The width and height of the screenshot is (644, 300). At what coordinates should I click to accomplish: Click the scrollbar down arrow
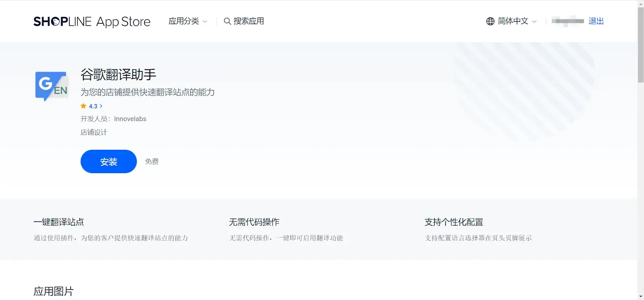click(x=640, y=296)
